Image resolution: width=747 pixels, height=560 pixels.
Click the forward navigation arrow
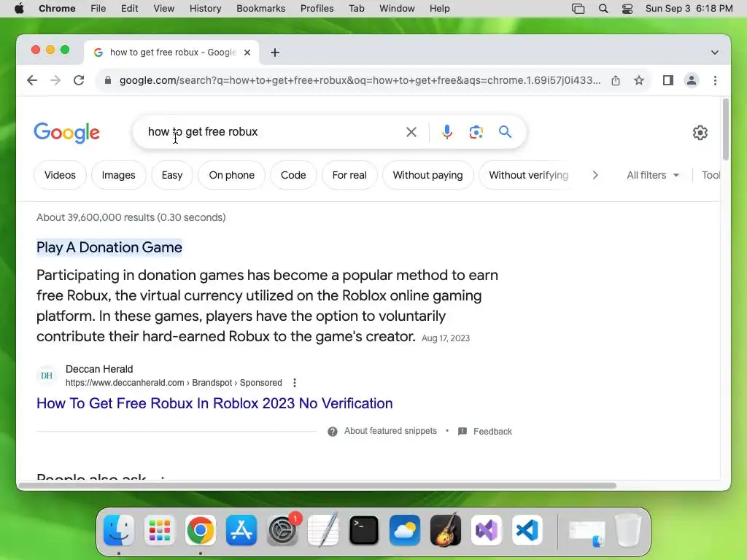click(x=55, y=80)
